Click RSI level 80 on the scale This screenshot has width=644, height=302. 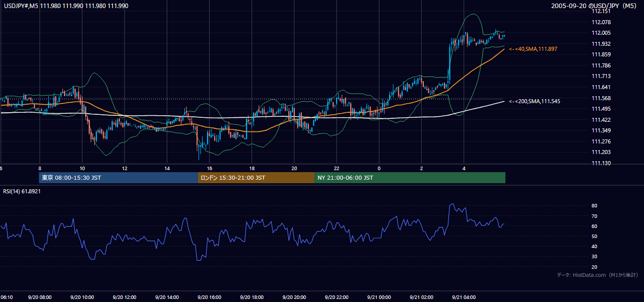[595, 206]
